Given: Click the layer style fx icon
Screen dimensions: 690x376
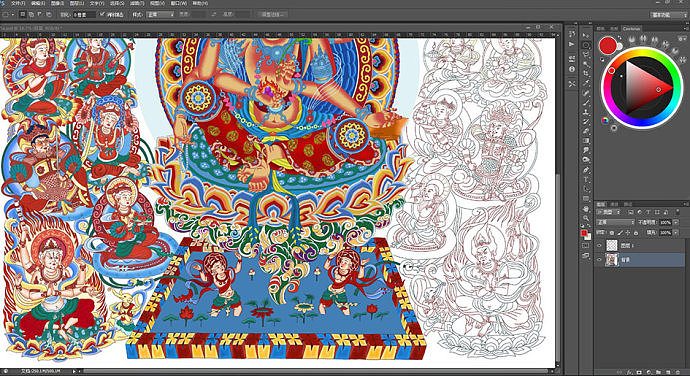Looking at the screenshot, I should pos(629,372).
